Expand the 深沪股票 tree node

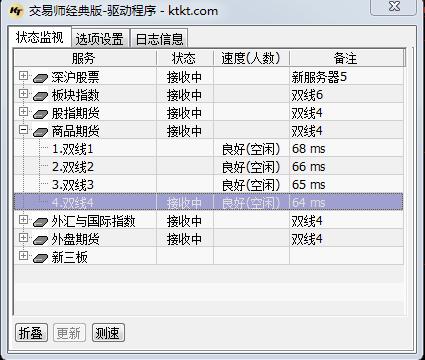pyautogui.click(x=23, y=76)
